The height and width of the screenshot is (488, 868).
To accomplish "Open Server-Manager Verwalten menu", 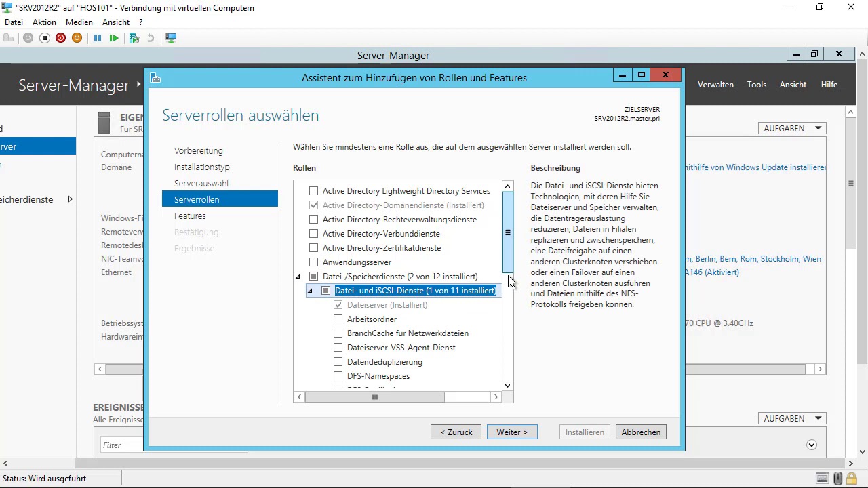I will pyautogui.click(x=715, y=85).
